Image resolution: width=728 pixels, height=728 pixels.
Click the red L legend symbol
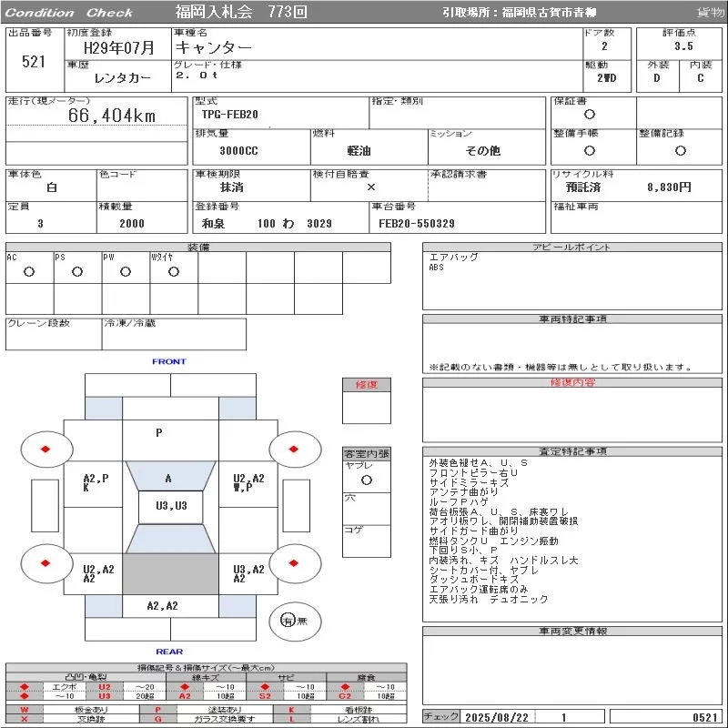291,719
